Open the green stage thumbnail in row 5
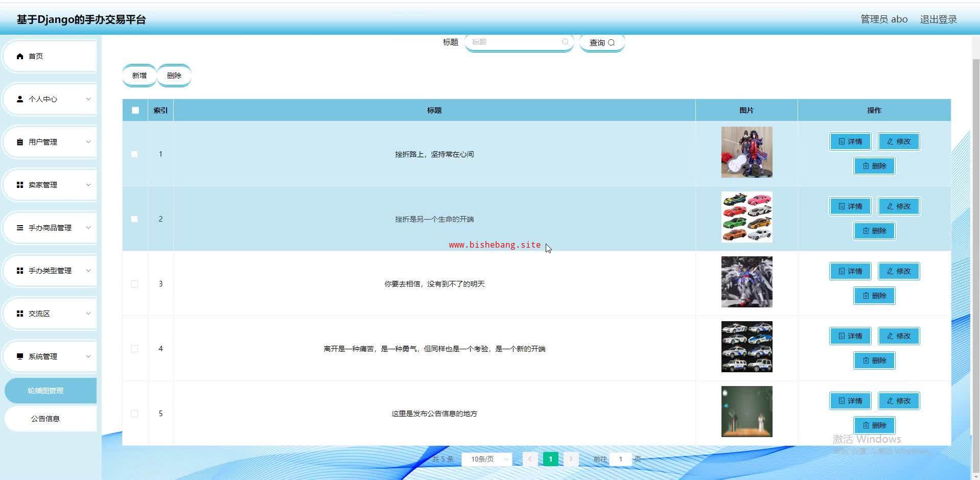Image resolution: width=980 pixels, height=480 pixels. pos(747,412)
